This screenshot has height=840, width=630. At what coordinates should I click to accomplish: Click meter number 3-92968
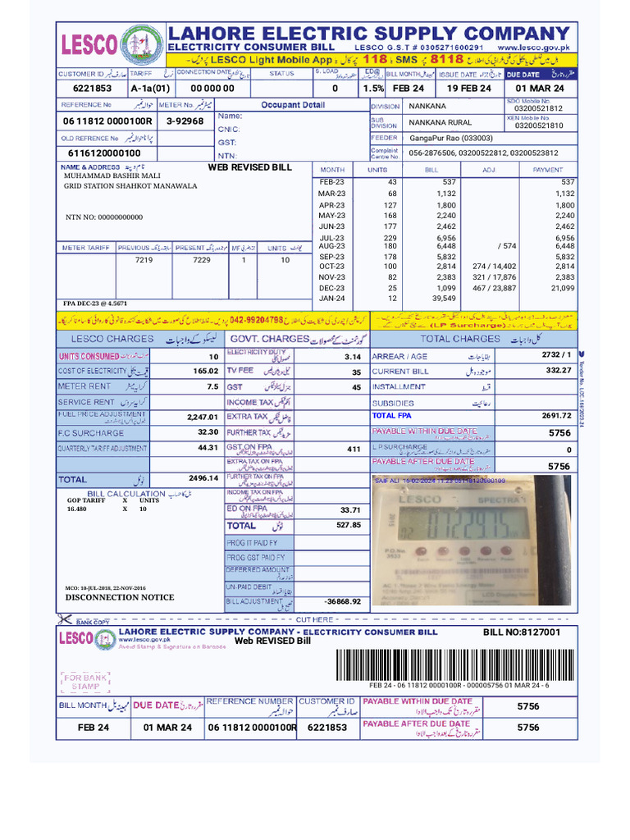[x=185, y=121]
